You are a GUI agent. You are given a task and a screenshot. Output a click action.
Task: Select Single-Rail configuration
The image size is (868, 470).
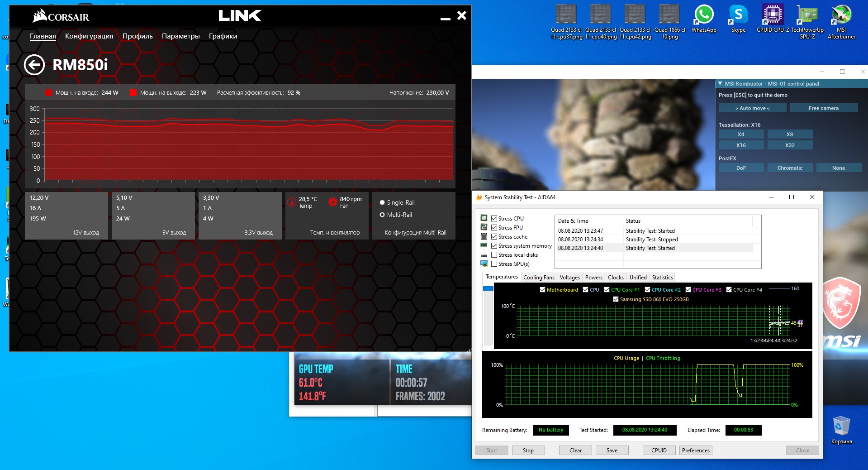(x=382, y=202)
